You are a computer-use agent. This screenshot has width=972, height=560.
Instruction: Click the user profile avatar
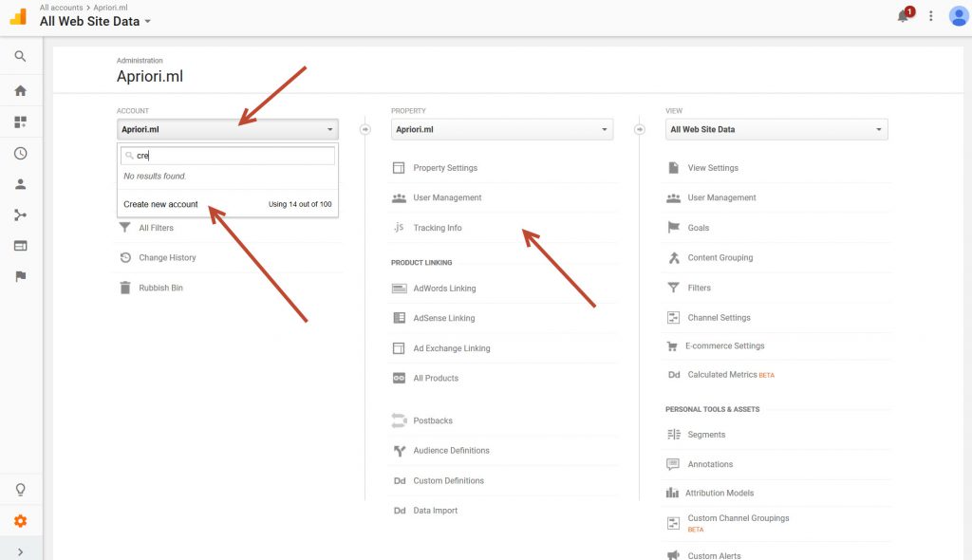click(x=958, y=16)
